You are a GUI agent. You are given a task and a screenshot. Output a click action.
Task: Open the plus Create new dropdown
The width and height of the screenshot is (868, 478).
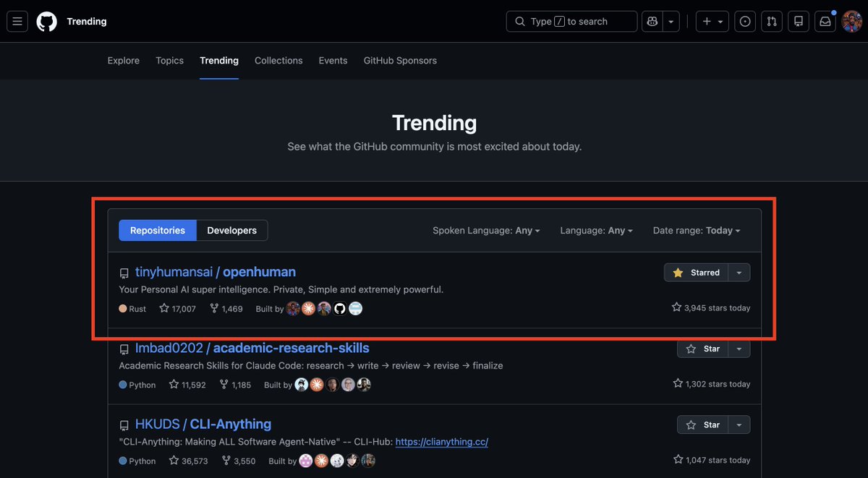point(712,22)
